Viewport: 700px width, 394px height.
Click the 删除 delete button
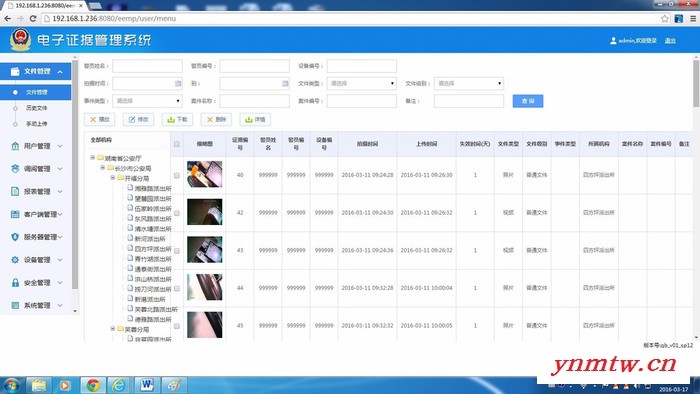(x=216, y=120)
